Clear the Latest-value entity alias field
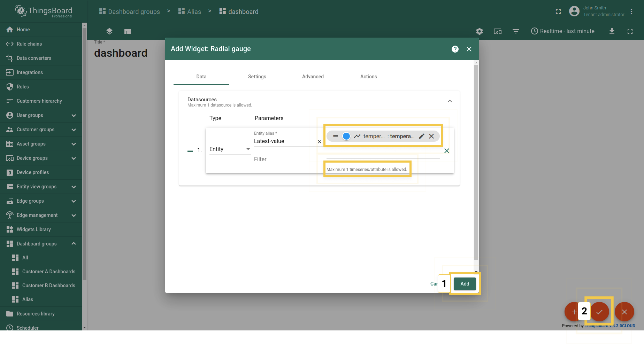The image size is (644, 344). coord(320,142)
